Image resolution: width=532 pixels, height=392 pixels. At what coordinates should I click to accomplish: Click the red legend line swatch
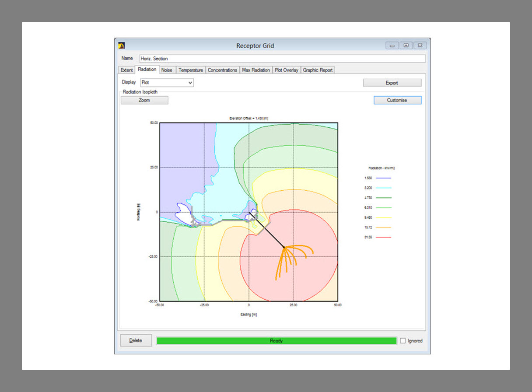pos(383,237)
